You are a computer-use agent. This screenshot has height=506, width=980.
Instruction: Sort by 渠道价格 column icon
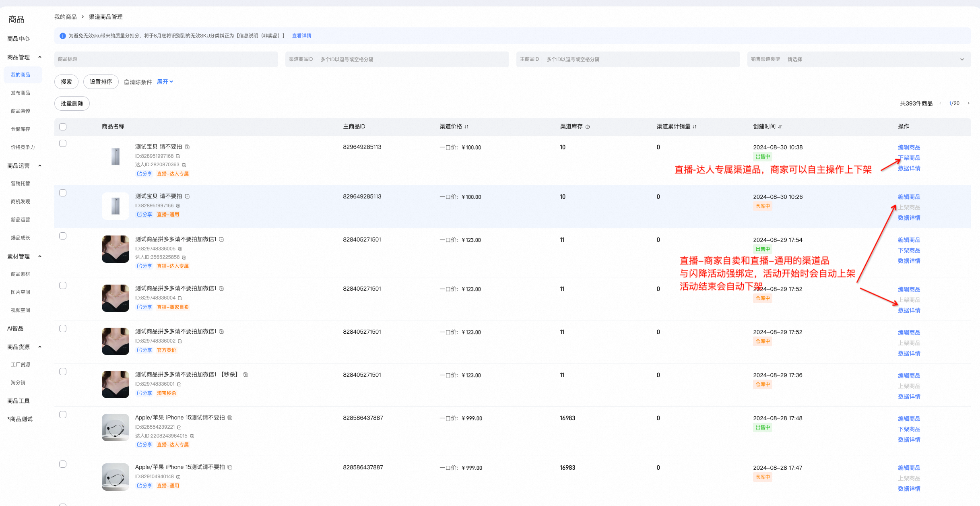[x=466, y=127]
